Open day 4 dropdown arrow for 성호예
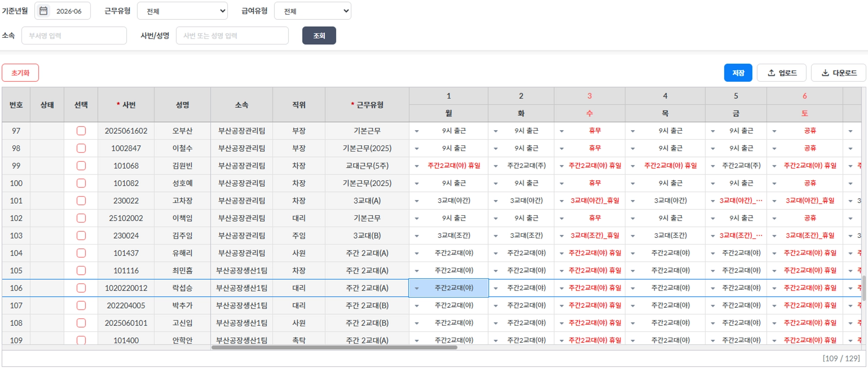868x368 pixels. click(633, 183)
